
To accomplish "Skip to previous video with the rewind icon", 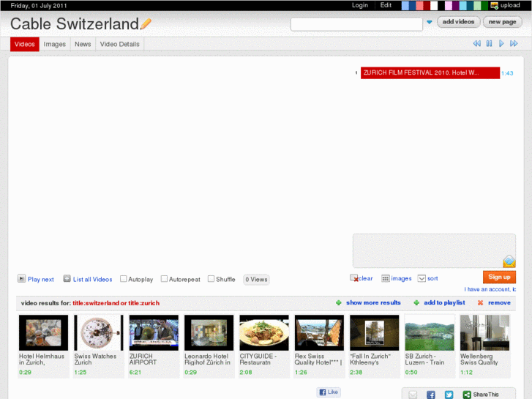I will coord(476,43).
